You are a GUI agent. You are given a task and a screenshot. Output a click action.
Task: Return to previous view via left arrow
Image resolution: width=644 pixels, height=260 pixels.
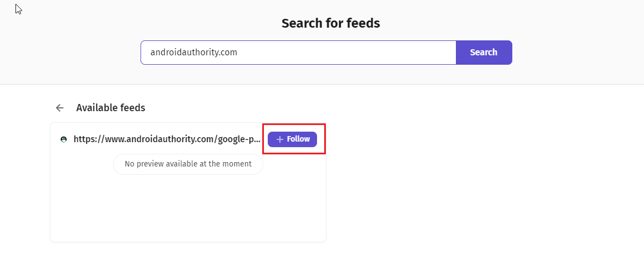(60, 108)
